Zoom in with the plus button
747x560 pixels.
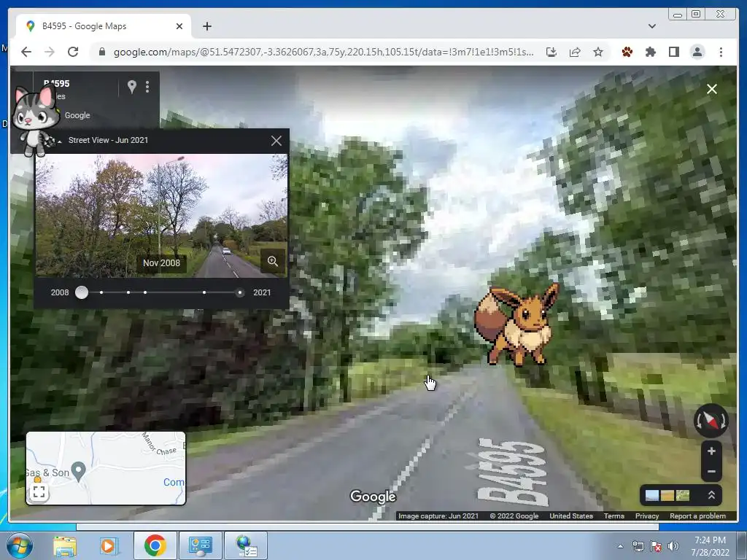pos(711,451)
